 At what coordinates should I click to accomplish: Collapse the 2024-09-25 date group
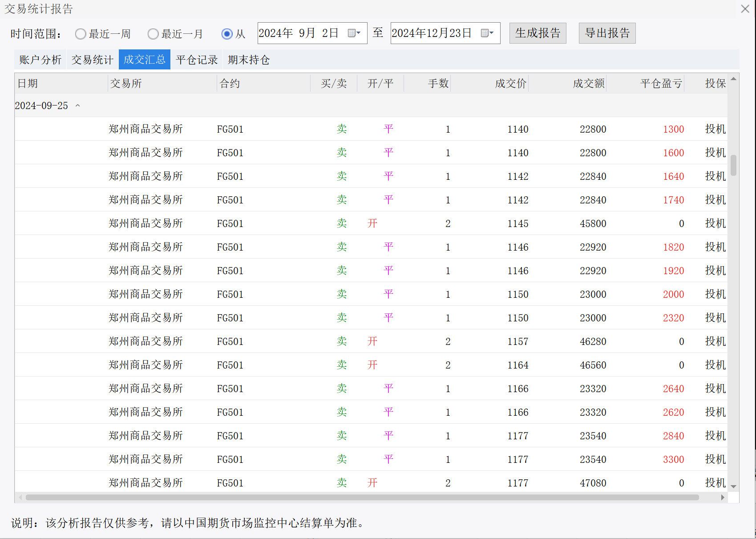click(x=78, y=105)
